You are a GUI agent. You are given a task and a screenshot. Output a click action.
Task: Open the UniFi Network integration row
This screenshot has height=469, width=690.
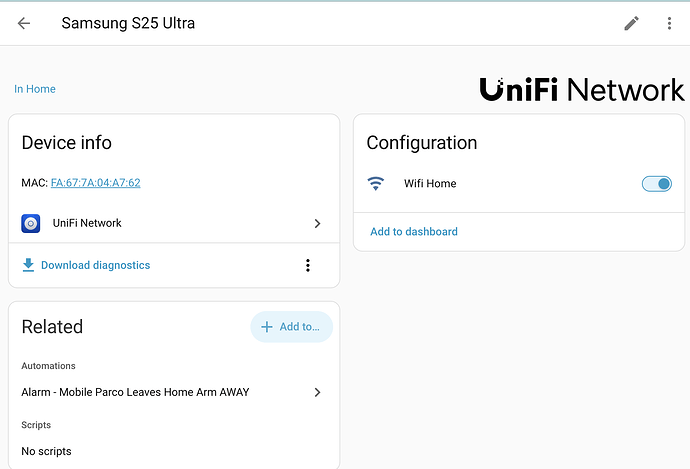(x=174, y=224)
